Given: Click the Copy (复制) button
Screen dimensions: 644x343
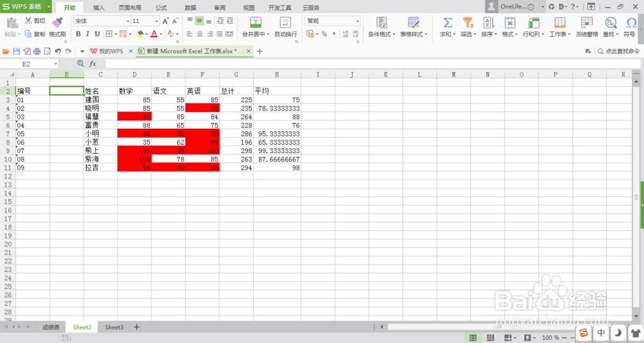Looking at the screenshot, I should point(35,34).
